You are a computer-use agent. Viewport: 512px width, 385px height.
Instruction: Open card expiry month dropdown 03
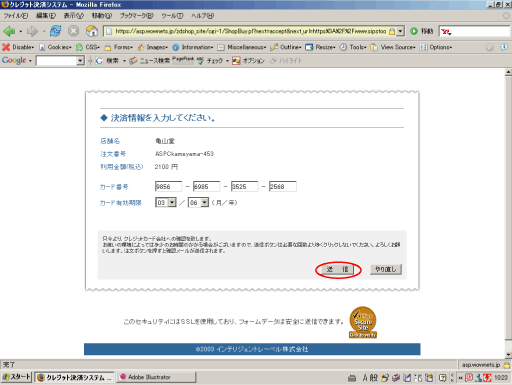[x=166, y=202]
